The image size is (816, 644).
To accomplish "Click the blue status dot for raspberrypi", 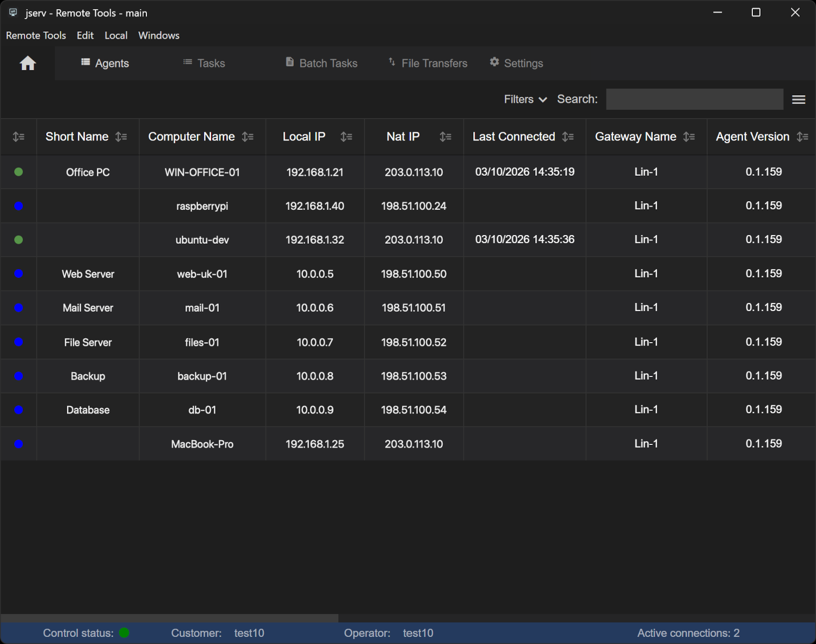I will [18, 206].
